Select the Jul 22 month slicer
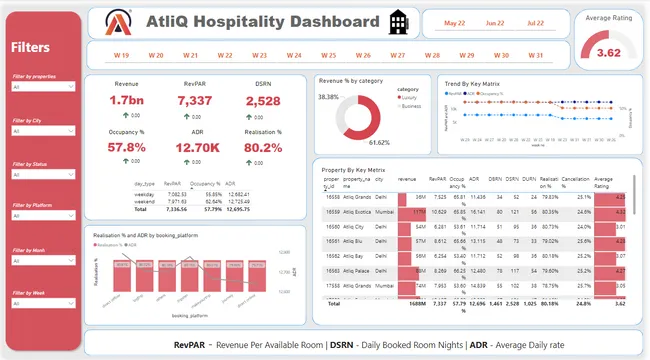 point(535,23)
